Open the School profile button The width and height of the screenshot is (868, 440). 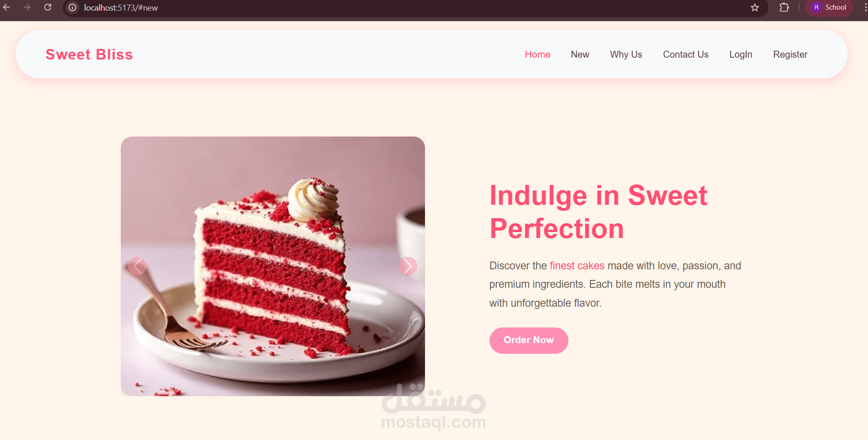point(829,7)
